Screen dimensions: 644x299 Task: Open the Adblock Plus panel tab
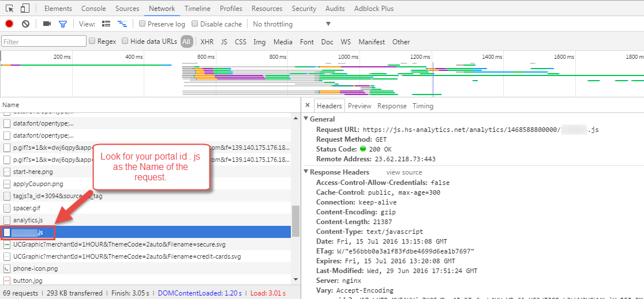374,8
